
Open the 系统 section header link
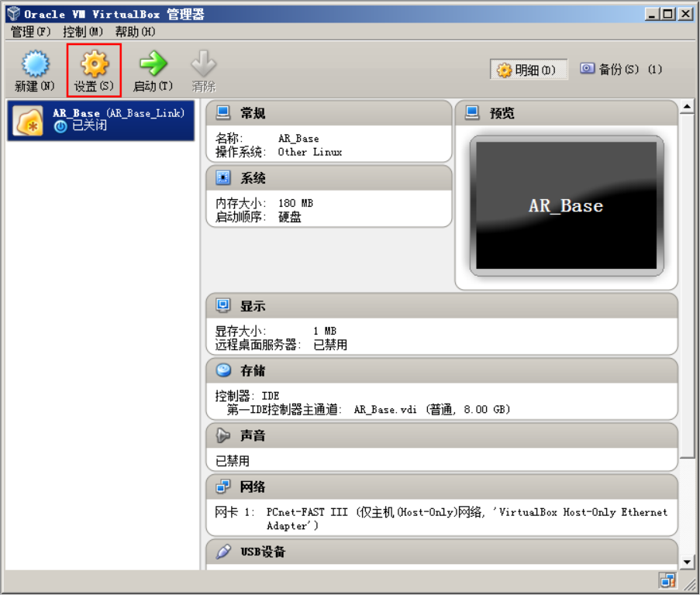tap(253, 178)
